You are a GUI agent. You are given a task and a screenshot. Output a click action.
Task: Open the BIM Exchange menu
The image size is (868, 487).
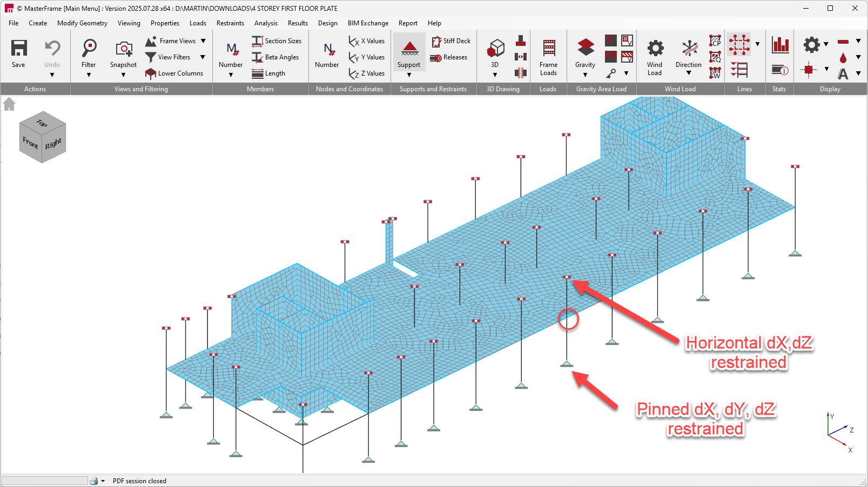click(368, 23)
